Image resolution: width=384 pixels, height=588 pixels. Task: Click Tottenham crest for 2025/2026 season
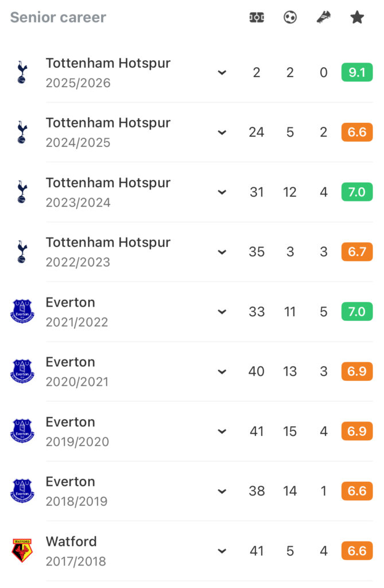pyautogui.click(x=22, y=72)
